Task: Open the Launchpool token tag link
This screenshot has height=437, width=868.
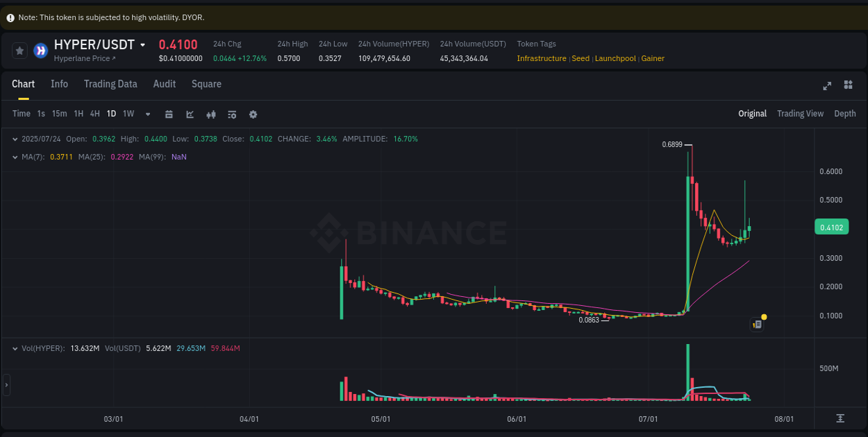Action: coord(615,58)
